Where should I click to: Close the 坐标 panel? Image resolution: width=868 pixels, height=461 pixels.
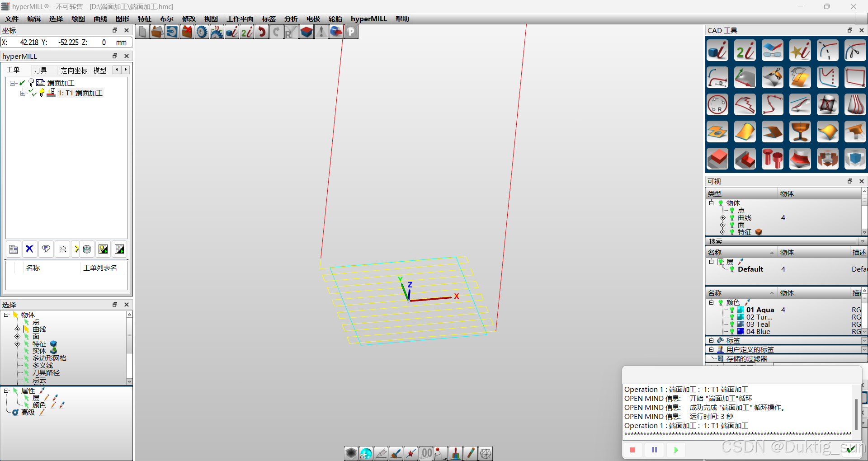(127, 30)
